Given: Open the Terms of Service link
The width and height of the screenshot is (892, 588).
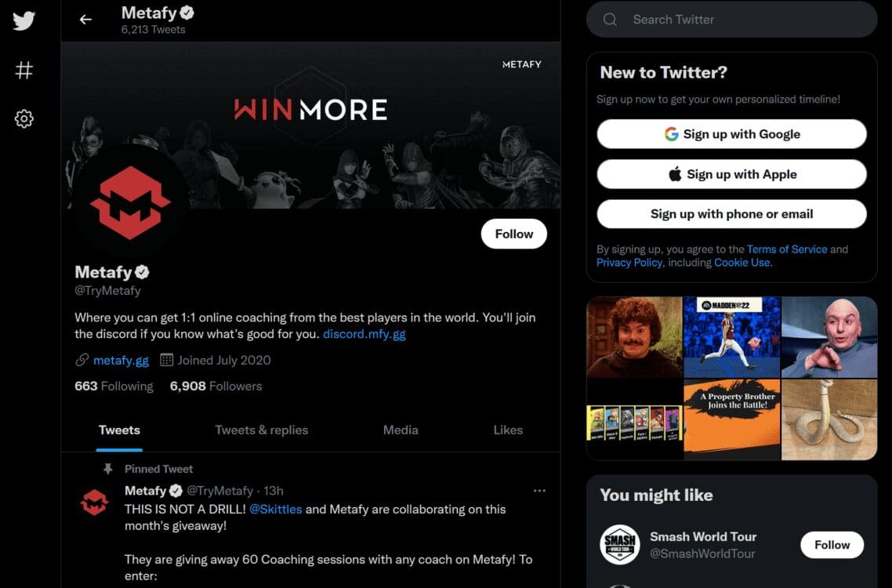Looking at the screenshot, I should [x=787, y=249].
